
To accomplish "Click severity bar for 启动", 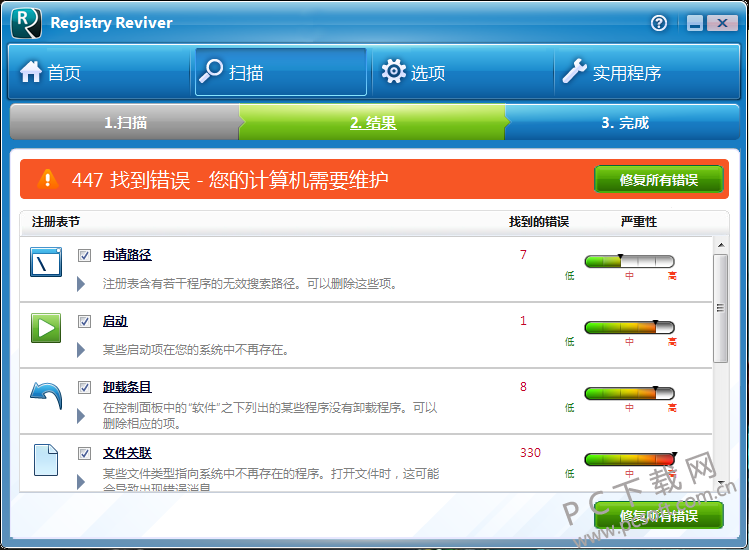I will click(x=629, y=327).
